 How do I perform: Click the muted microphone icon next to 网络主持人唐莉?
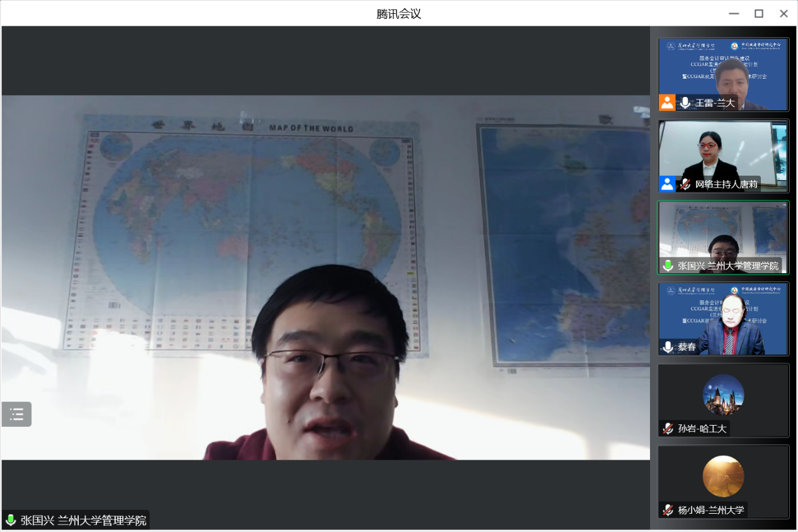[685, 184]
